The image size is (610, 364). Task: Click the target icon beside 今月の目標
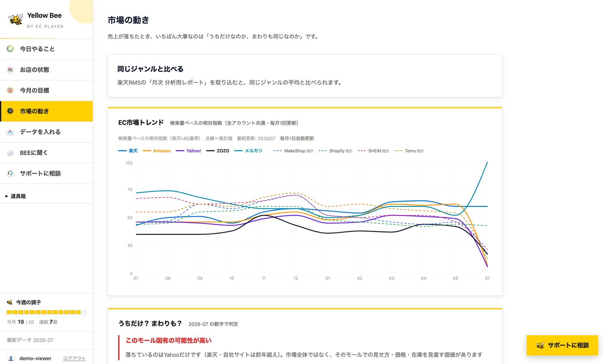coord(10,91)
